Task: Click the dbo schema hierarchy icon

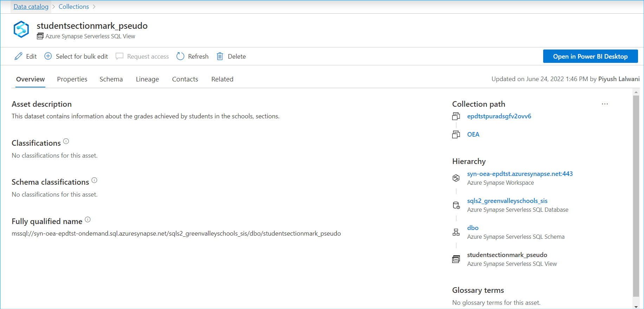Action: point(456,232)
